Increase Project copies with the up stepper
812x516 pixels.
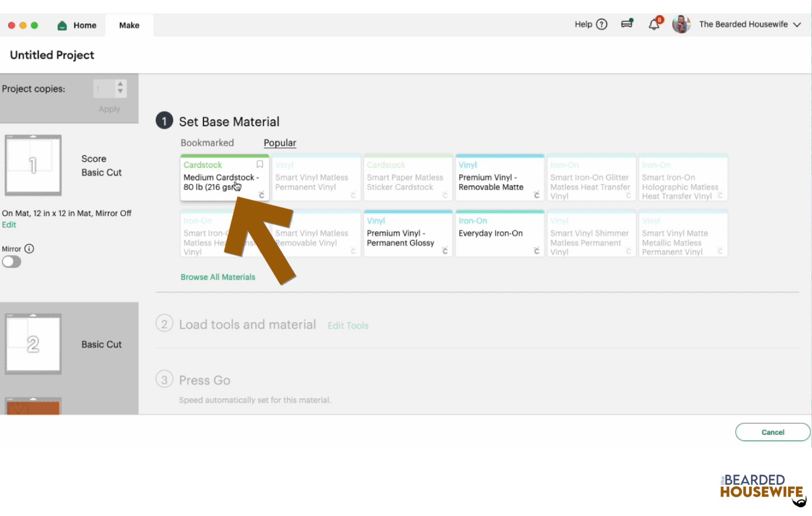point(120,85)
